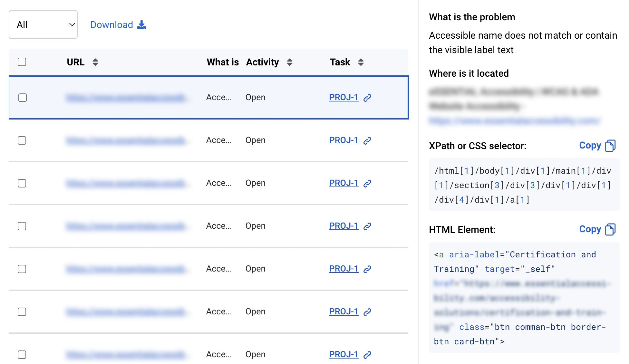Click Task column sort arrows
This screenshot has width=629, height=364.
pos(361,62)
